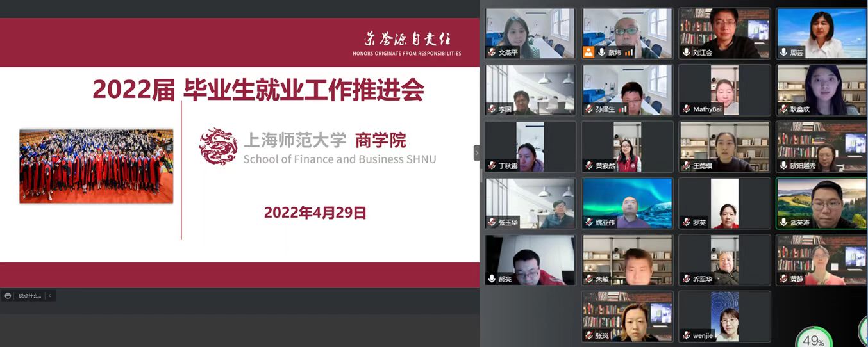Click 刘江会's microphone icon

[686, 52]
